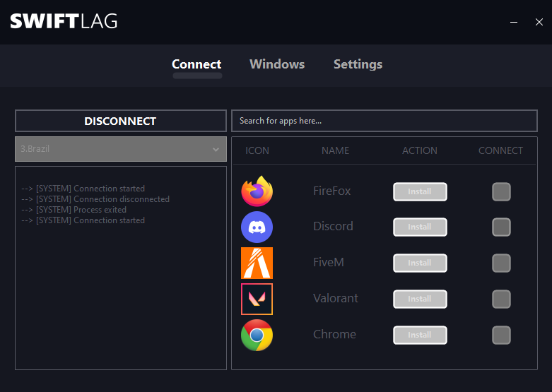This screenshot has width=552, height=392.
Task: Click the FiveM app icon
Action: (257, 263)
